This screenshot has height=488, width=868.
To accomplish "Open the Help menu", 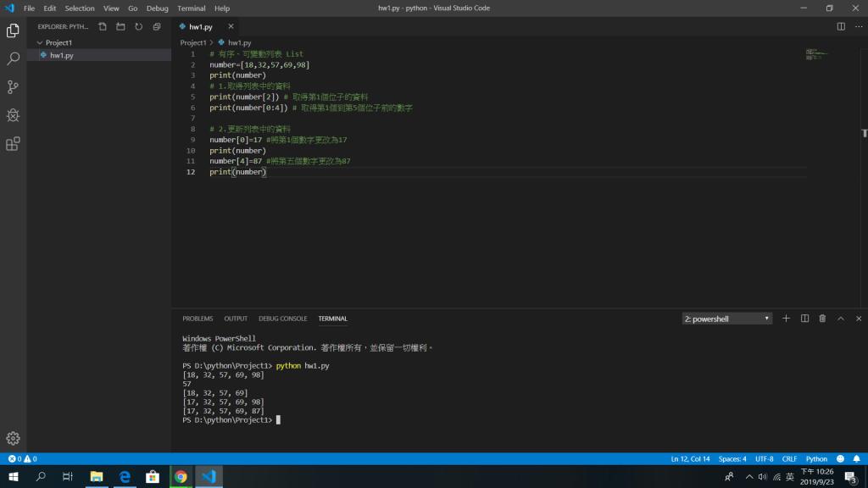I will (222, 8).
